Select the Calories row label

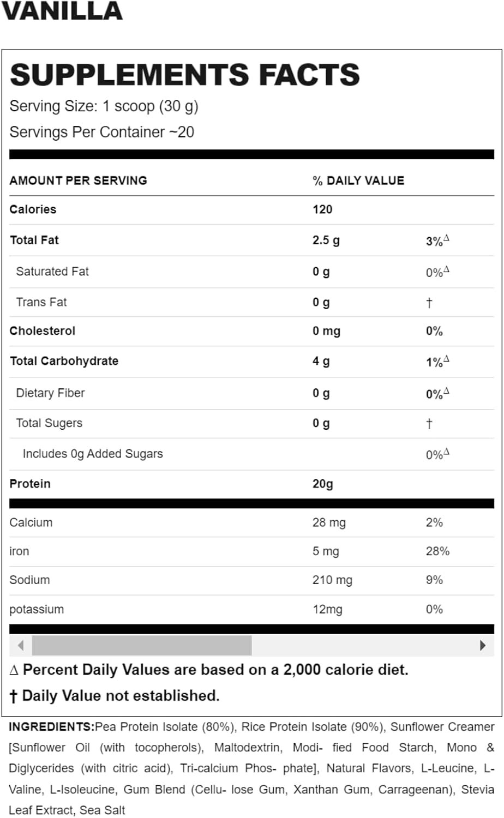click(x=33, y=209)
